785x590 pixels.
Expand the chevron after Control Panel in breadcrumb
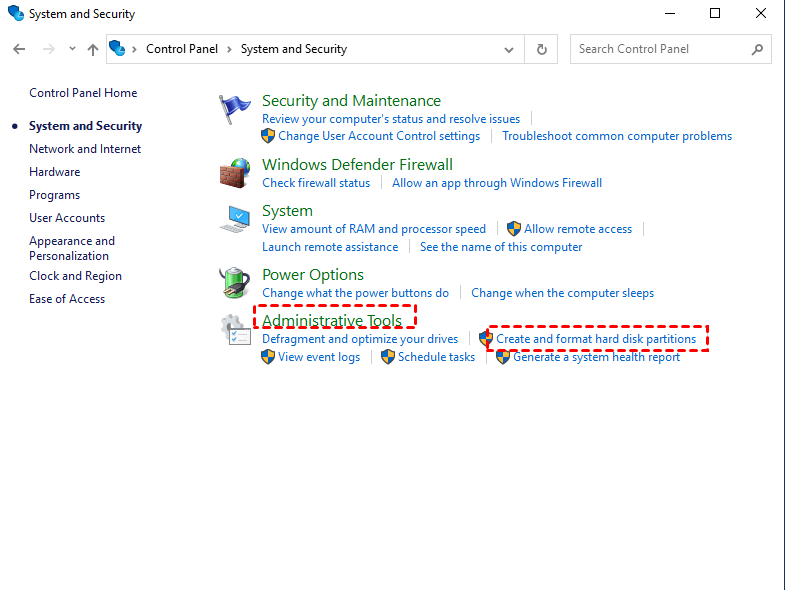pyautogui.click(x=229, y=49)
